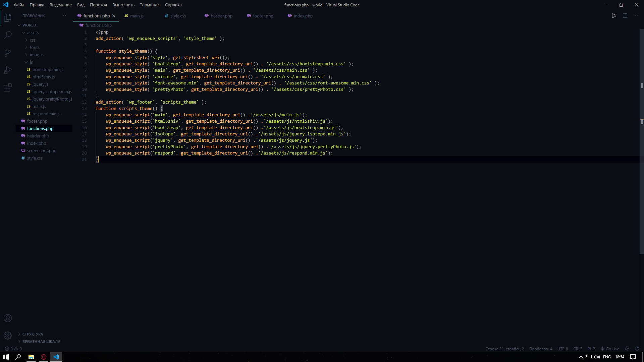
Task: Open html5shiv.js in explorer
Action: (x=44, y=77)
